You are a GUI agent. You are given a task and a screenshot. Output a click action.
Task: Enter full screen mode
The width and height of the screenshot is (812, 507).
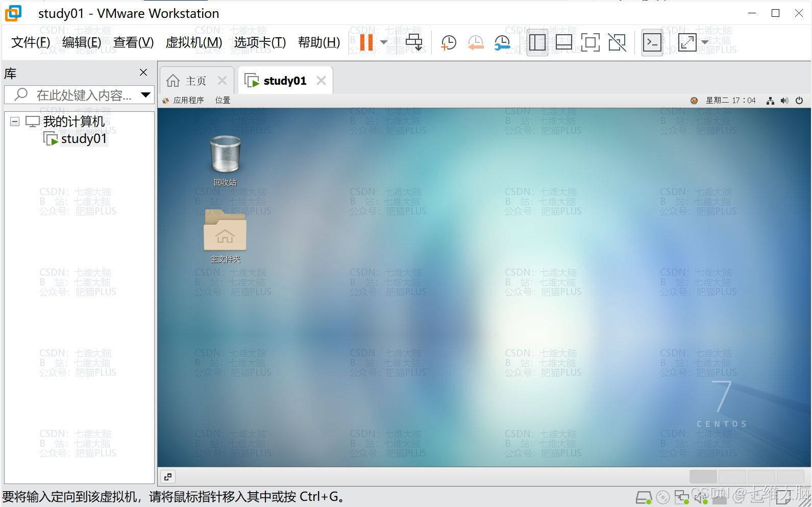[x=590, y=42]
